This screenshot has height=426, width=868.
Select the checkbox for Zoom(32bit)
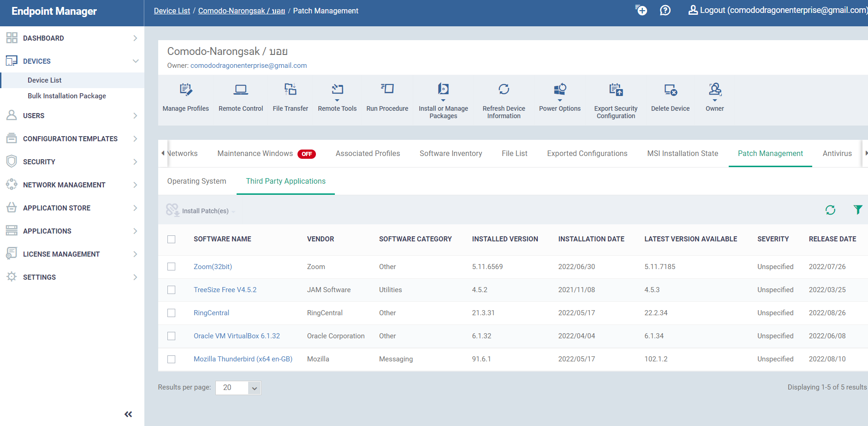pos(171,267)
